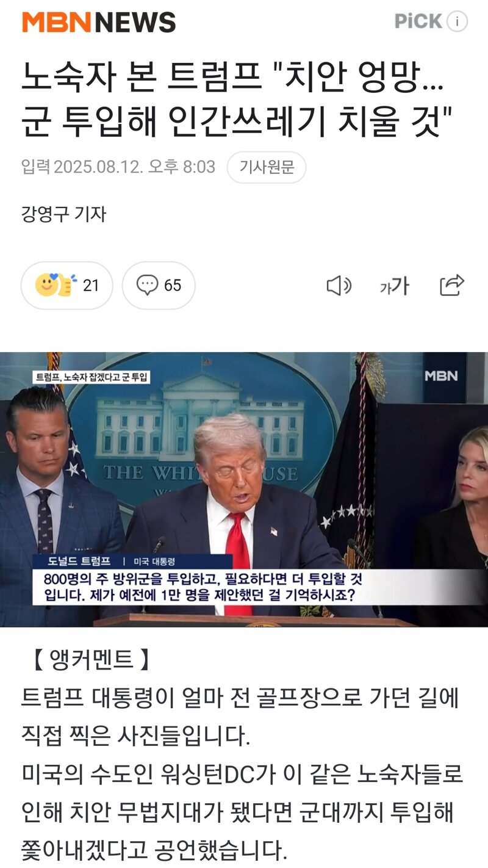Screen dimensions: 488x868
Task: Open the info icon beside PiCK
Action: tap(457, 22)
